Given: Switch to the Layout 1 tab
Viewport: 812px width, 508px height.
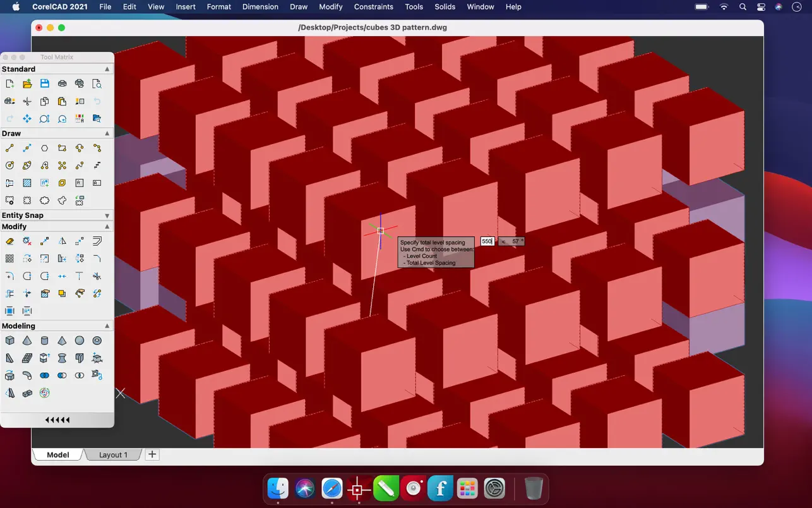Looking at the screenshot, I should [x=113, y=455].
